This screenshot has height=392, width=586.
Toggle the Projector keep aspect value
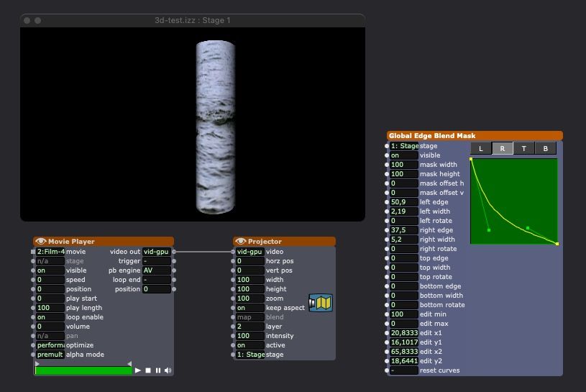tap(249, 308)
